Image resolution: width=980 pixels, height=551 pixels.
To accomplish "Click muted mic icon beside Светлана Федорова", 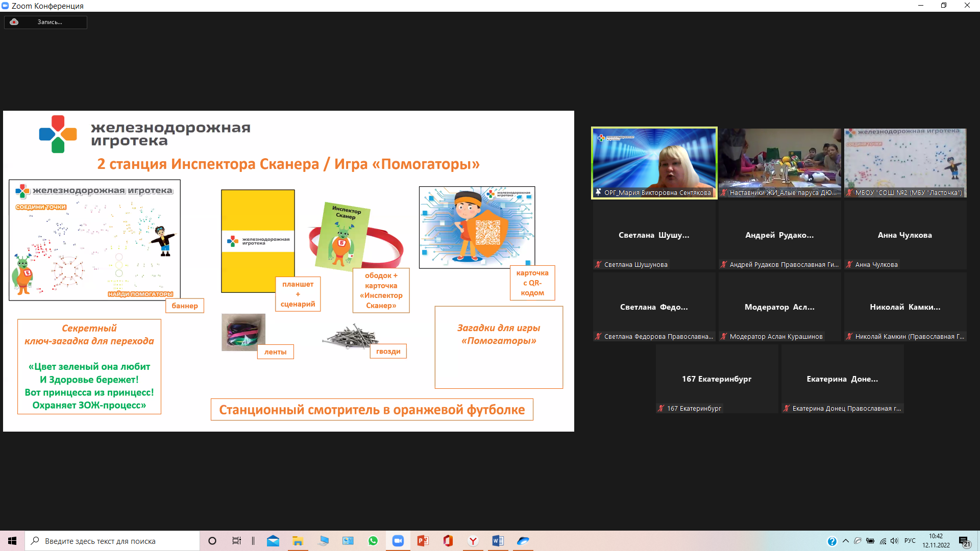I will pos(598,336).
